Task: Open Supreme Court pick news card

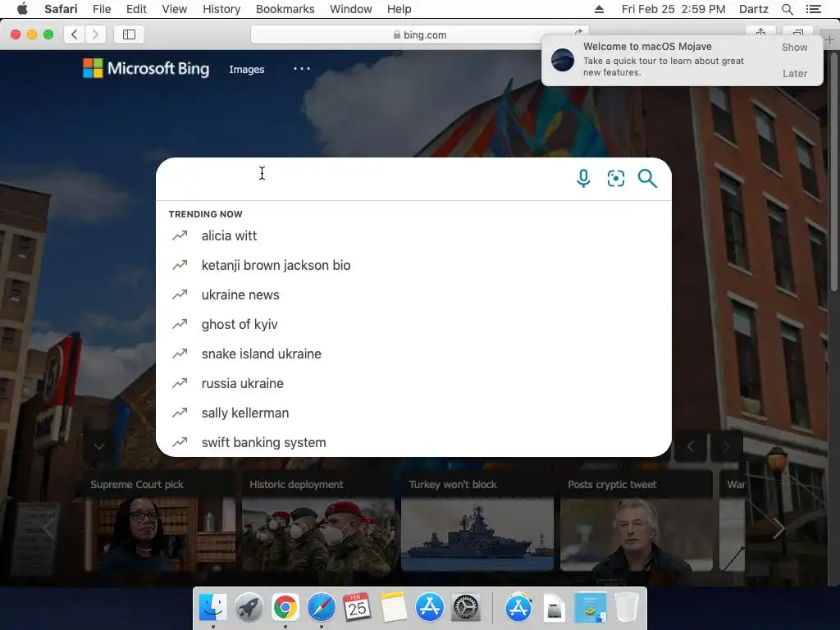Action: click(159, 522)
